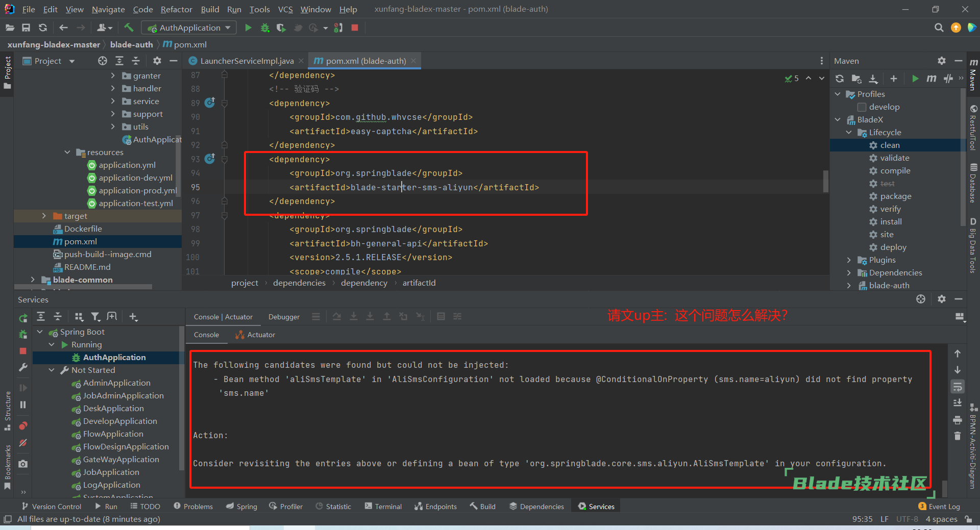Switch to the Debugger tab
The height and width of the screenshot is (530, 980).
pos(284,317)
